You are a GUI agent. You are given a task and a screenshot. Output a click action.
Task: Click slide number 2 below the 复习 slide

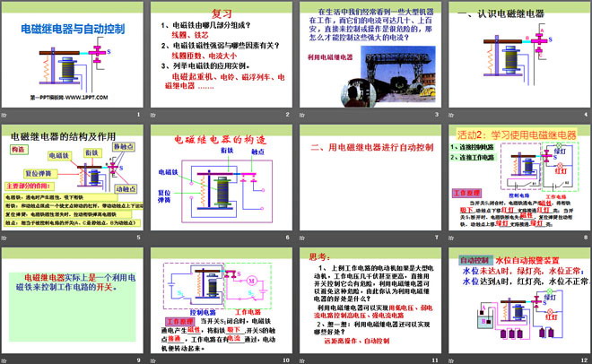click(288, 114)
